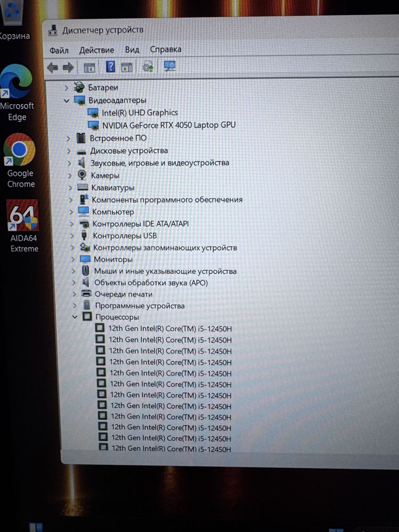Click the Back arrow in Device Manager toolbar
Screen dimensions: 399x532
click(x=52, y=68)
